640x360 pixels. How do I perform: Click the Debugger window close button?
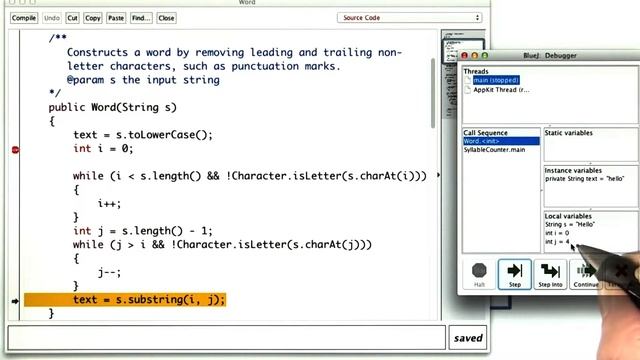[x=464, y=55]
